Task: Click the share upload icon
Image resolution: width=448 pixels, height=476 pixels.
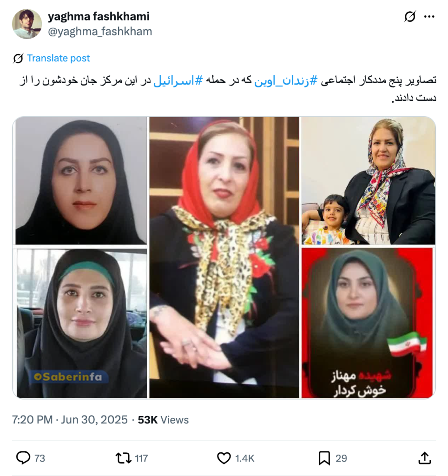Action: point(425,458)
